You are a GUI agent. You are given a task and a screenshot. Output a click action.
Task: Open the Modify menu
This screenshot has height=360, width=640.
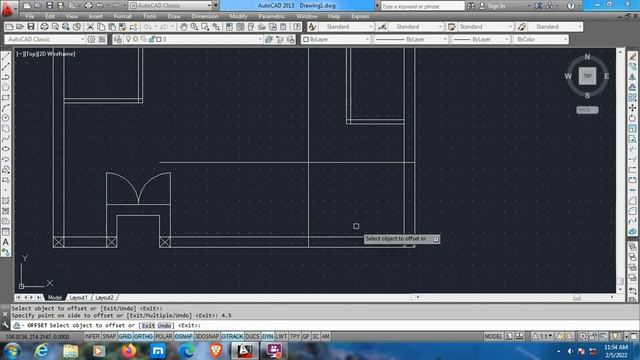pyautogui.click(x=238, y=16)
